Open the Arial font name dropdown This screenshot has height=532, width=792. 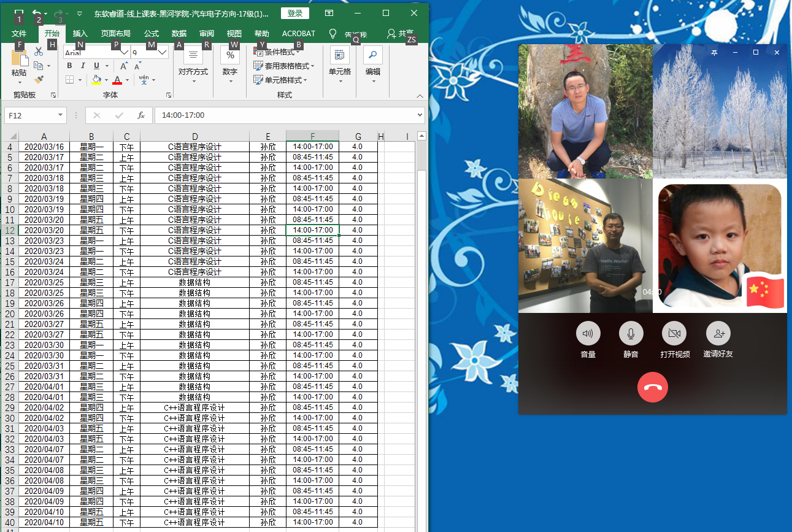pos(125,53)
